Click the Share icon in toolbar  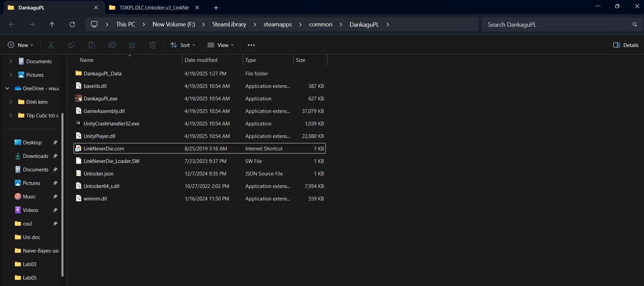pyautogui.click(x=132, y=45)
